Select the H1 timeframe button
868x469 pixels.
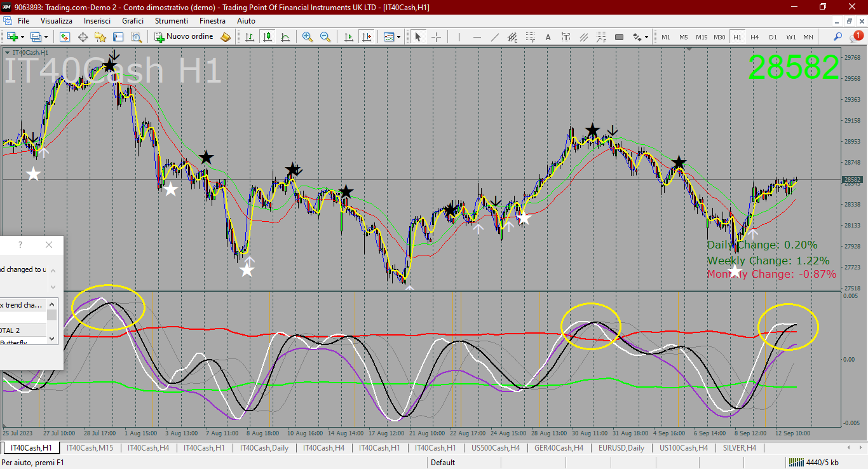(x=737, y=37)
